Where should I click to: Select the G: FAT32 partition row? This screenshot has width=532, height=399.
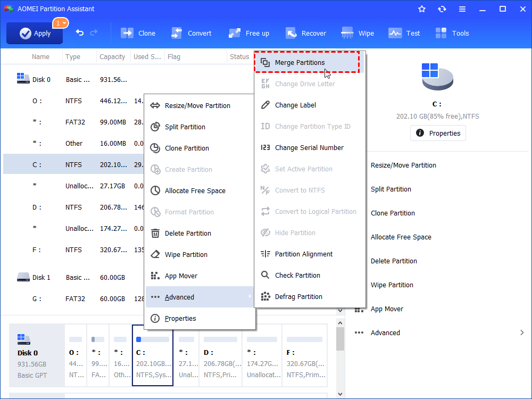click(73, 299)
